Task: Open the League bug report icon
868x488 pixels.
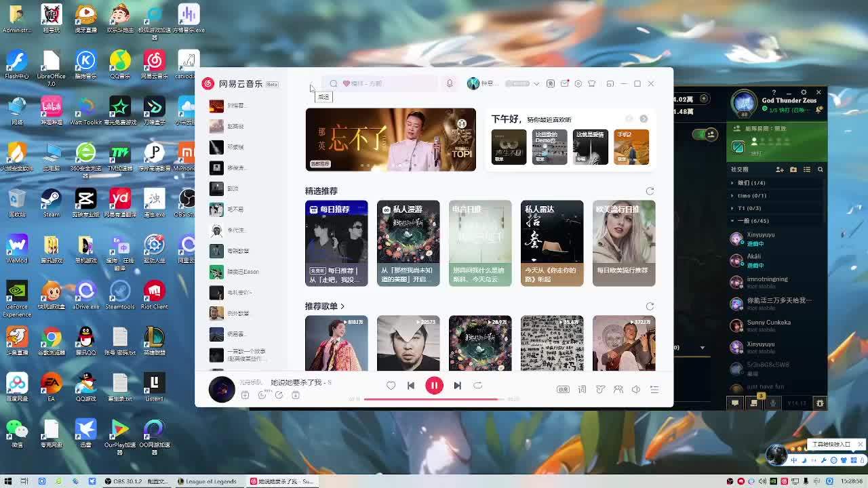Action: pos(820,403)
